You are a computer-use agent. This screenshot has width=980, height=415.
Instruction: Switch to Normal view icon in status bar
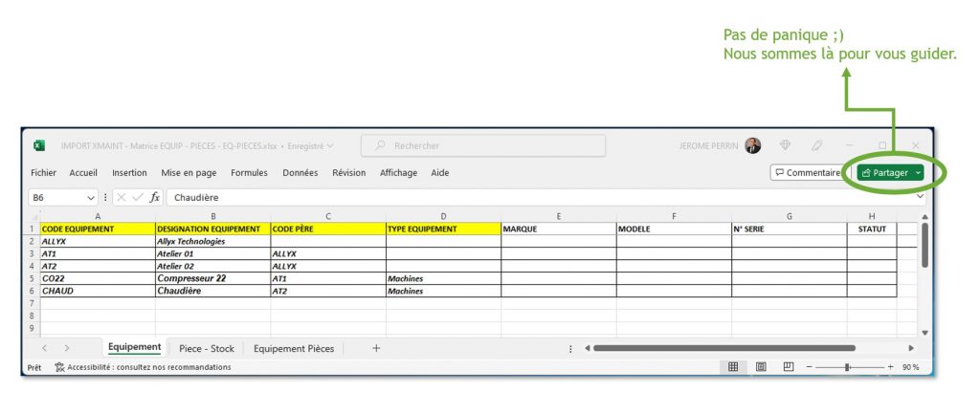[733, 367]
